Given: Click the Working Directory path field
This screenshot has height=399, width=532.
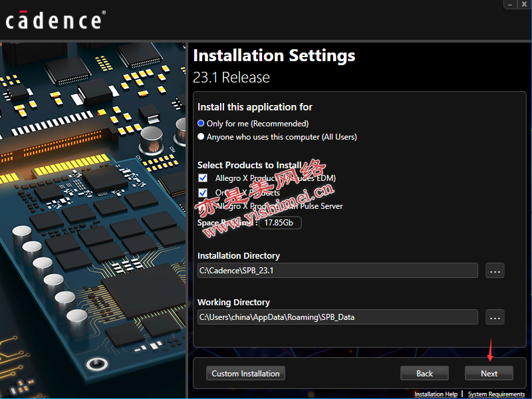Looking at the screenshot, I should (338, 317).
